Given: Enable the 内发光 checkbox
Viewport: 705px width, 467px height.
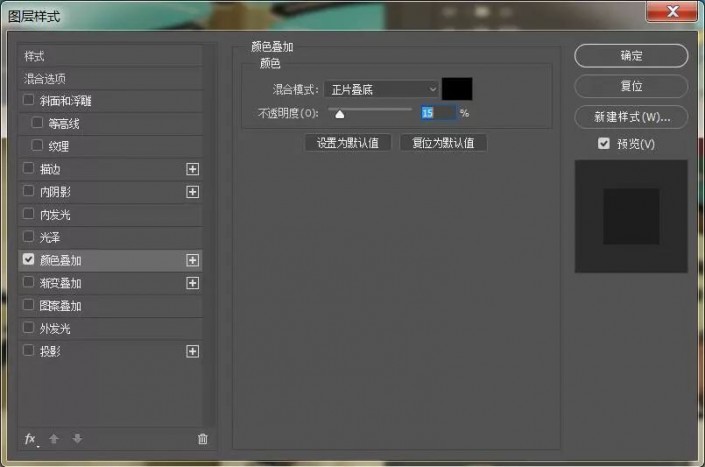Looking at the screenshot, I should tap(28, 214).
